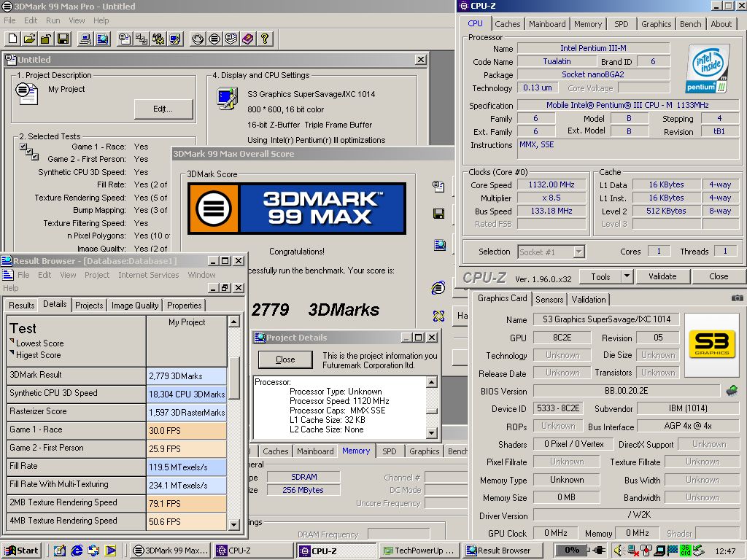Click the green 36 crd tray icon
The height and width of the screenshot is (560, 747).
685,551
